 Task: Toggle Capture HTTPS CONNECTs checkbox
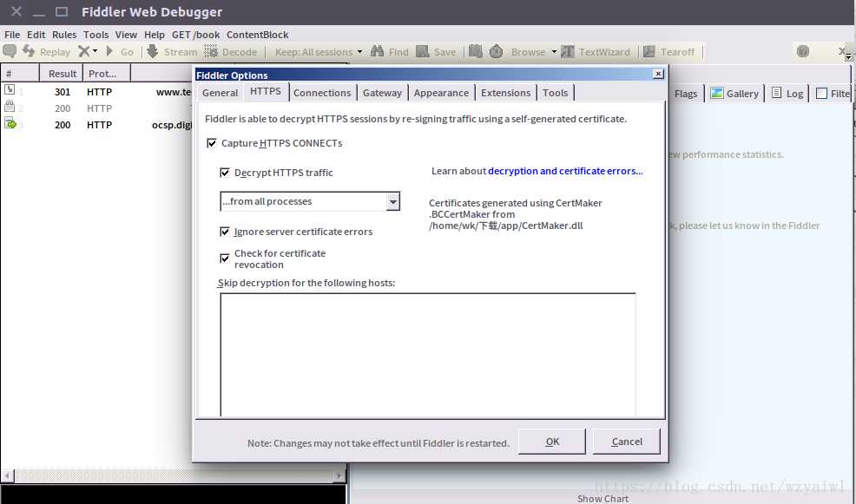212,143
